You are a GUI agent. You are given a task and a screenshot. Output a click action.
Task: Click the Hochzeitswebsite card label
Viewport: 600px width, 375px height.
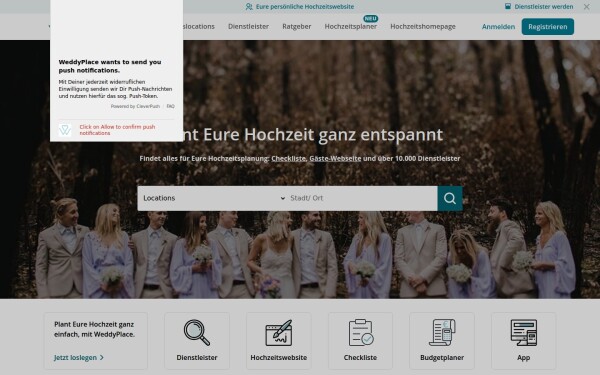point(279,357)
